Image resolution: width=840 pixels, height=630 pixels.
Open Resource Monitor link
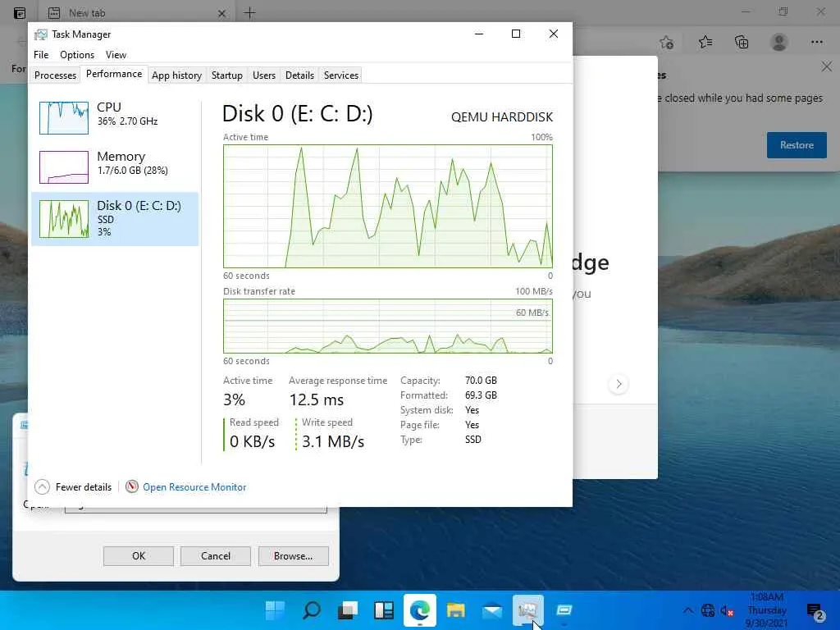click(x=194, y=487)
